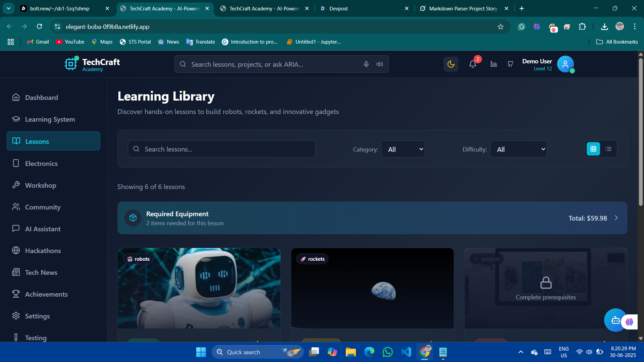Open the Hackathons sidebar link
This screenshot has width=644, height=362.
click(x=43, y=251)
